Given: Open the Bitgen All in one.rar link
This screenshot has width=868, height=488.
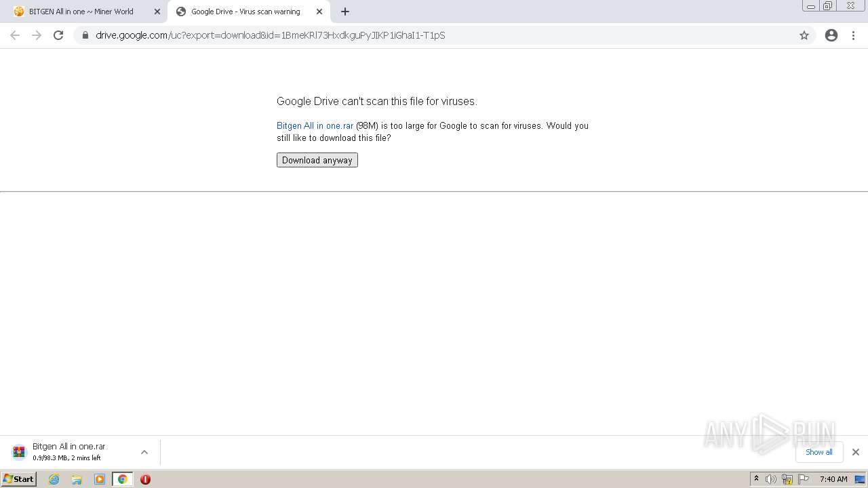Looking at the screenshot, I should 315,125.
